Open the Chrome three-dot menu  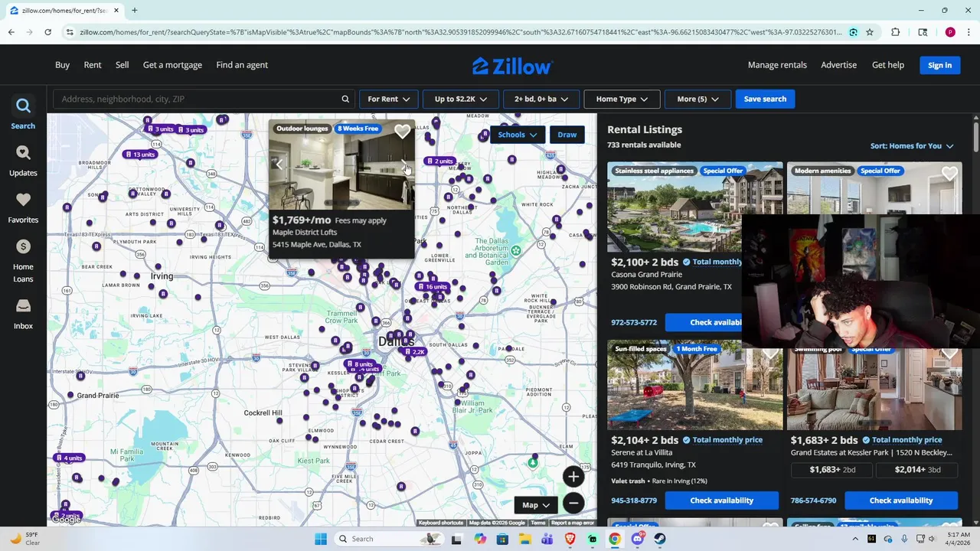click(x=969, y=32)
